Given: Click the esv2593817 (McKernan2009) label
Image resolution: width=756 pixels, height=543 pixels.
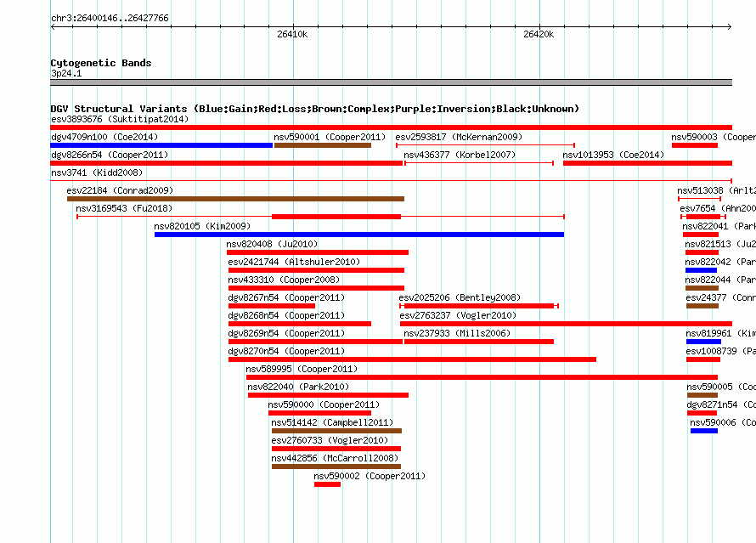Looking at the screenshot, I should [x=459, y=137].
